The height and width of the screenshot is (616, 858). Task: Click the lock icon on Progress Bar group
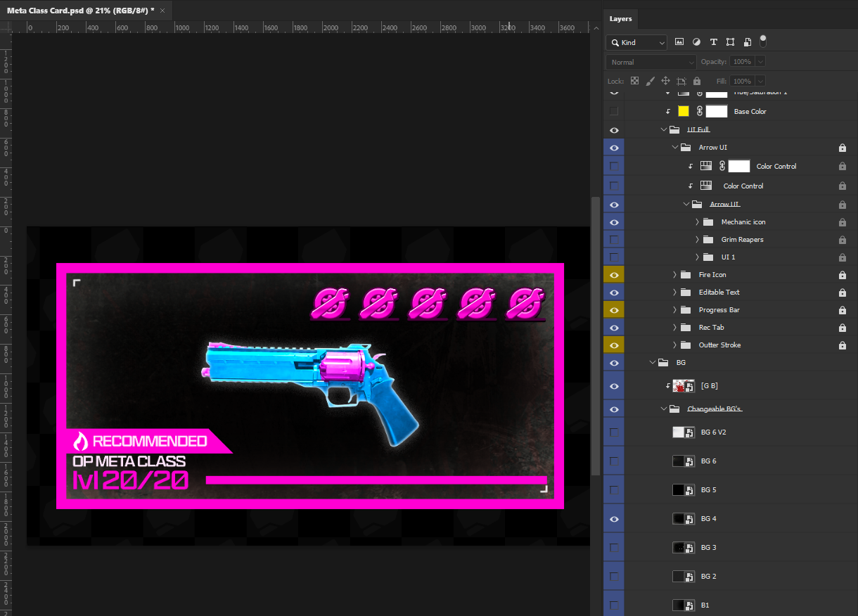(x=842, y=310)
